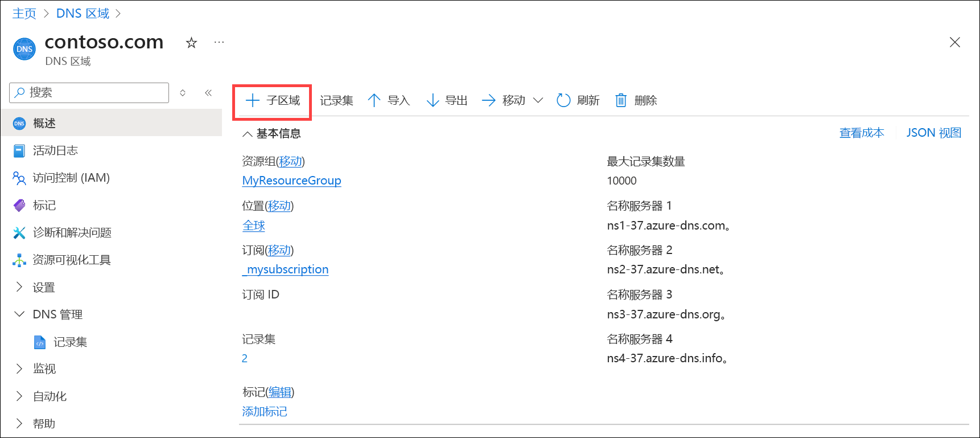This screenshot has width=980, height=438.
Task: Click the 移动 move toolbar button
Action: tap(504, 101)
